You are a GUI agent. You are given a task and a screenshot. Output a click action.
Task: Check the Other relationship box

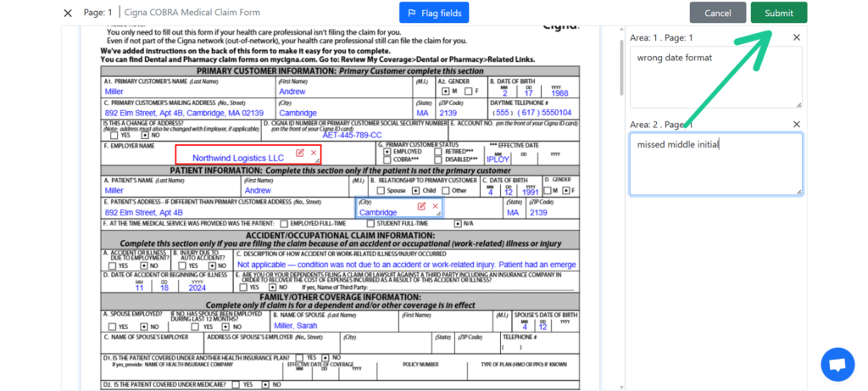click(446, 191)
